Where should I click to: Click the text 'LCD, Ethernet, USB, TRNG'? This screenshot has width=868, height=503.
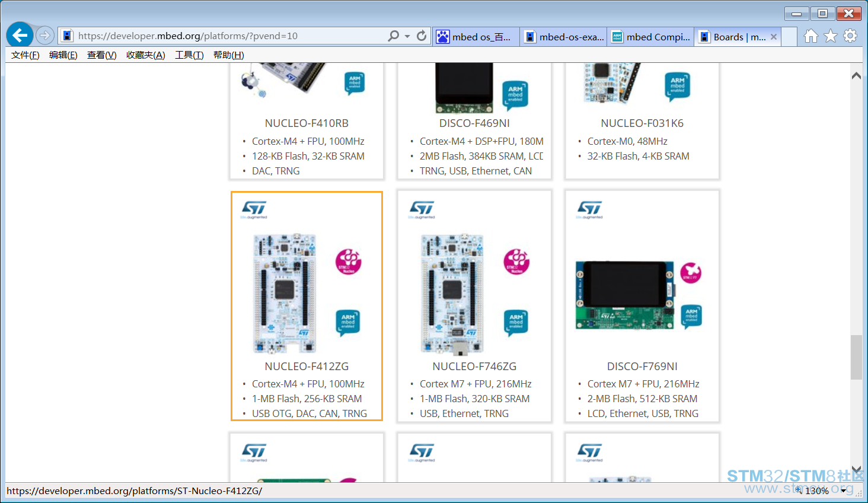pos(643,413)
